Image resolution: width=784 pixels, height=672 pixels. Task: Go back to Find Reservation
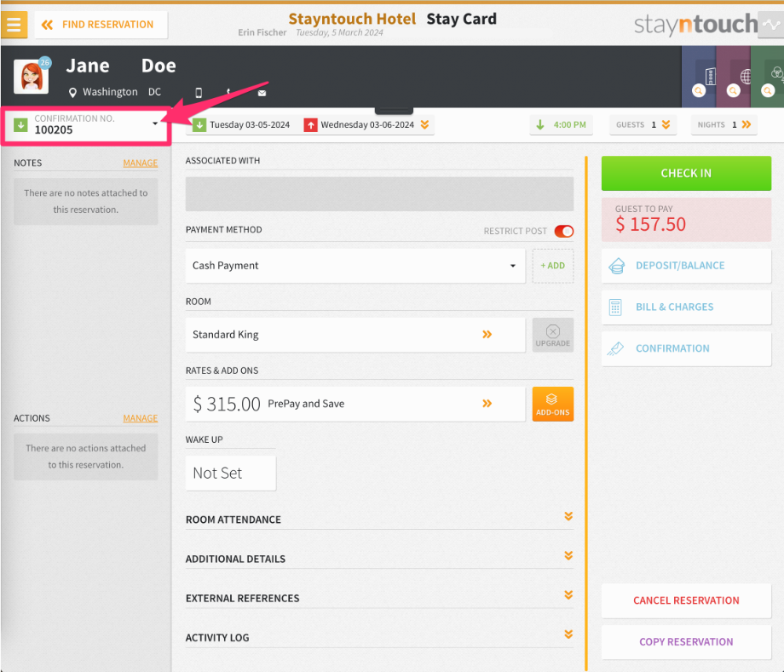click(x=101, y=25)
